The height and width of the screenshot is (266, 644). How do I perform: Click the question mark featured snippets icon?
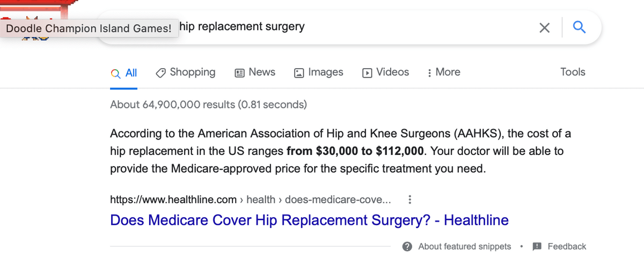coord(407,247)
